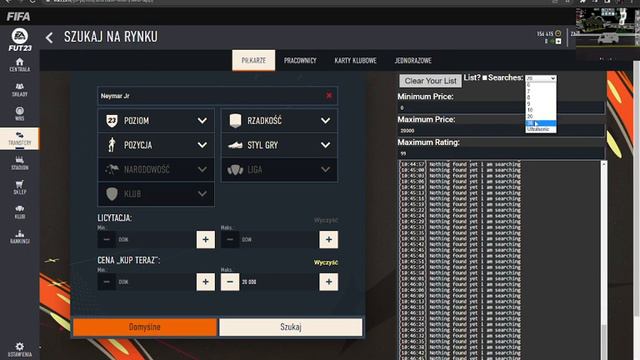640x360 pixels.
Task: Click the Domyślne reset button
Action: (145, 327)
